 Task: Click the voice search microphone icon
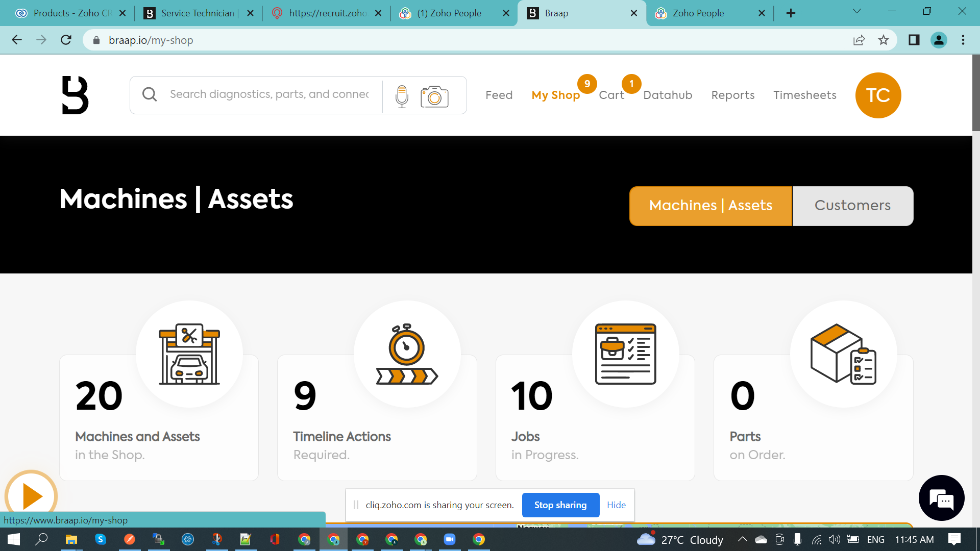pyautogui.click(x=402, y=95)
